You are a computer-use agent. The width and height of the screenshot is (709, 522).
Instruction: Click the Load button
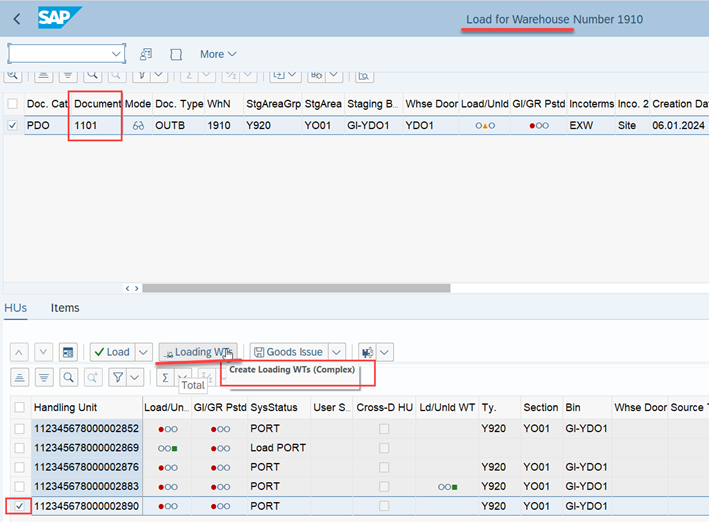[112, 352]
